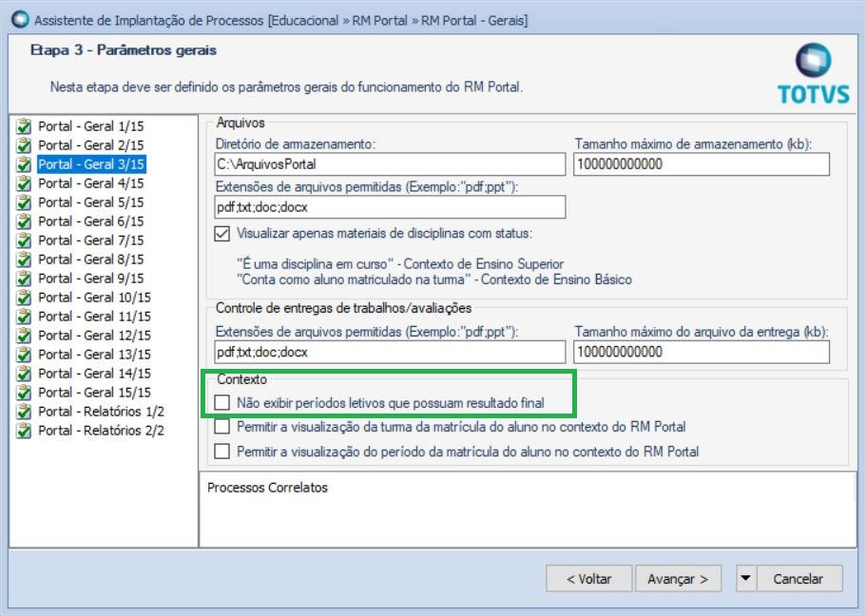Select Portal - Geral 13/15 step

coord(94,355)
